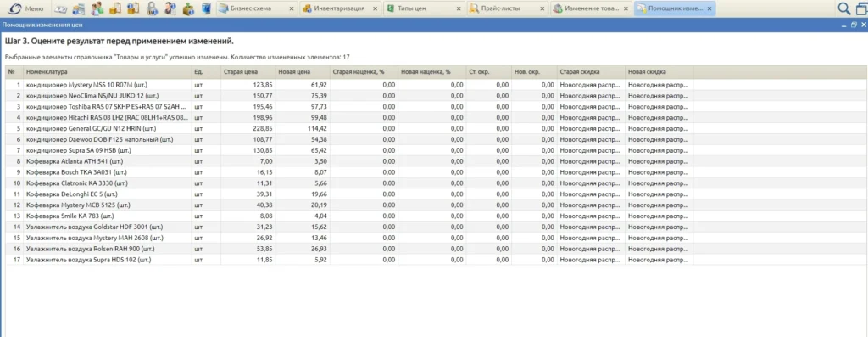Click old price cell 123,85
The height and width of the screenshot is (337, 868).
(248, 85)
